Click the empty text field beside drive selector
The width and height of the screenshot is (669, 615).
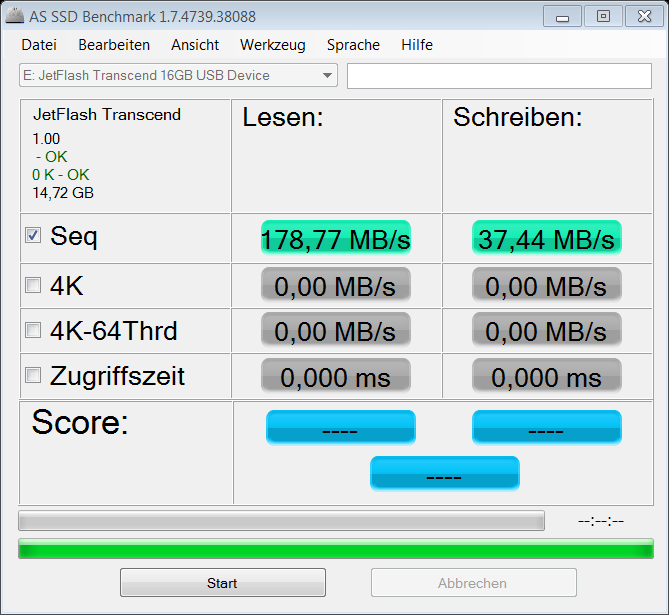(x=498, y=76)
